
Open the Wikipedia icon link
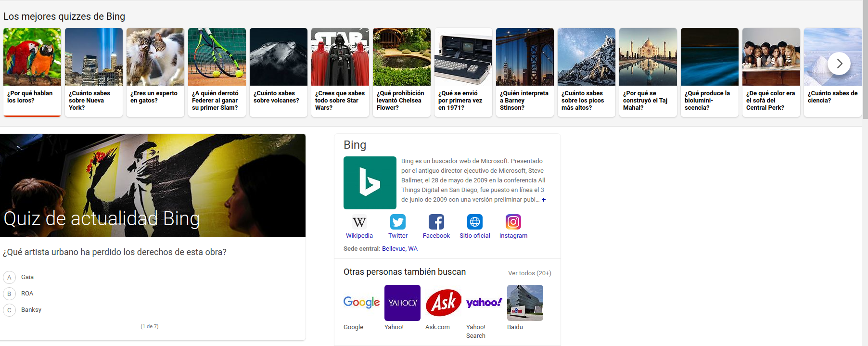click(359, 222)
